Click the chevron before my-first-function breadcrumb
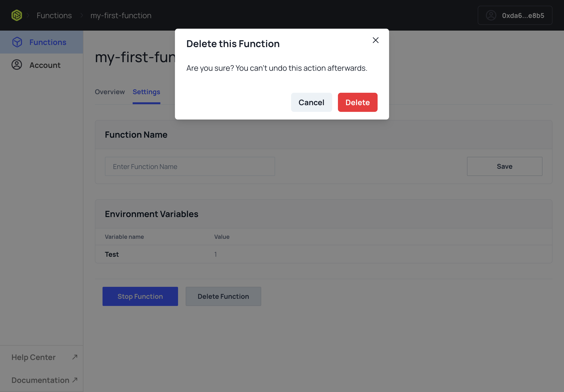The image size is (564, 392). (x=81, y=16)
